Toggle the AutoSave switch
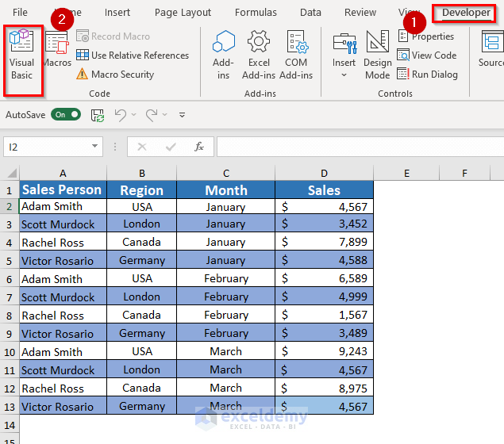Image resolution: width=504 pixels, height=444 pixels. click(66, 115)
